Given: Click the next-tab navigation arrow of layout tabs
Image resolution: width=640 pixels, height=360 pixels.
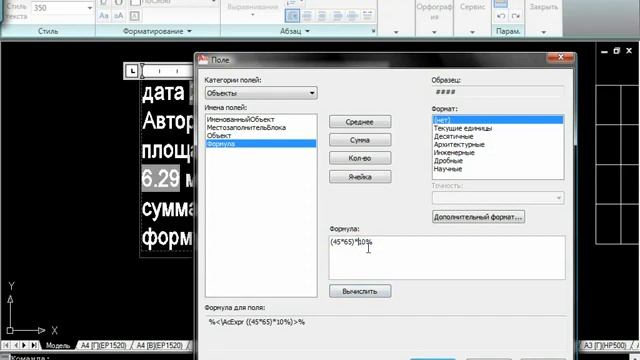Looking at the screenshot, I should point(24,345).
